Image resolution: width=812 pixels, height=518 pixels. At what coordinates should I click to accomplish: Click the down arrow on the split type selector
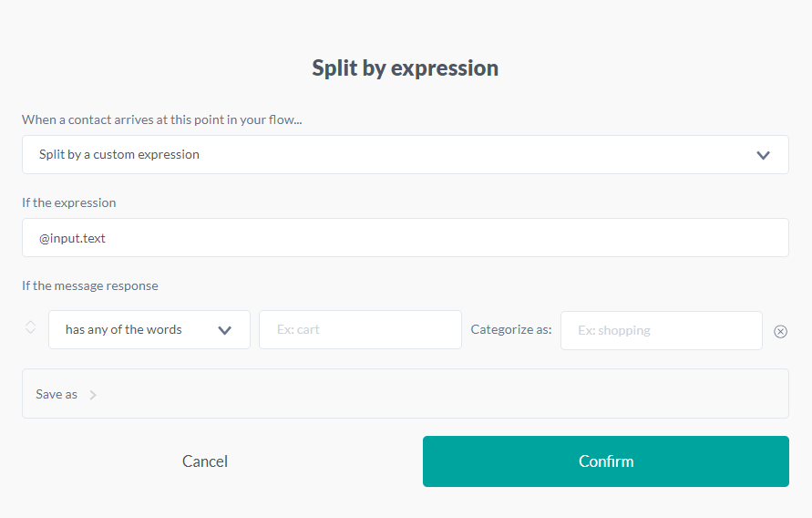click(x=764, y=155)
